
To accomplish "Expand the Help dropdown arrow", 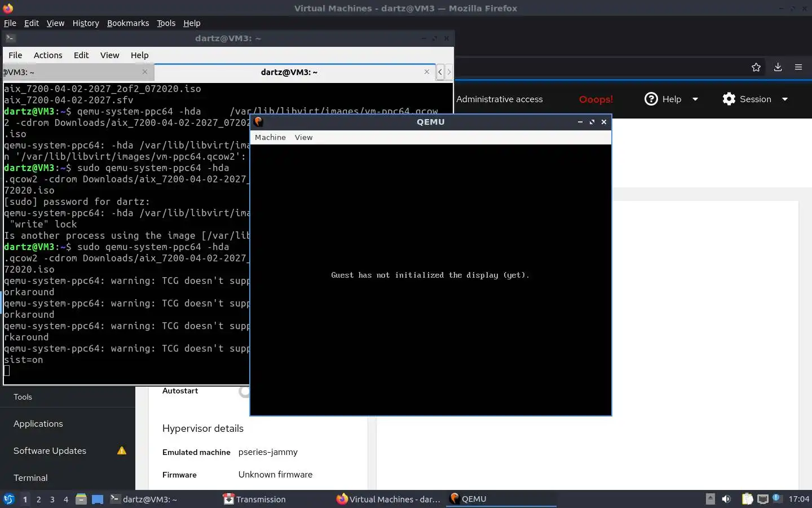I will click(x=695, y=99).
